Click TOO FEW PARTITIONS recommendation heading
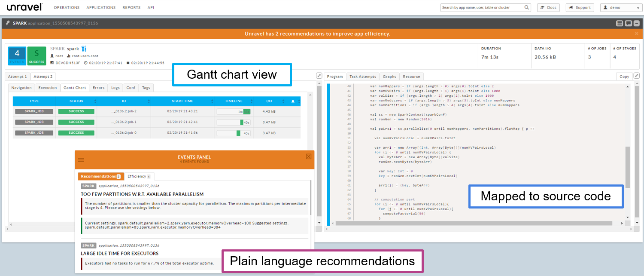Screen dimensions: 644x276 (x=142, y=194)
